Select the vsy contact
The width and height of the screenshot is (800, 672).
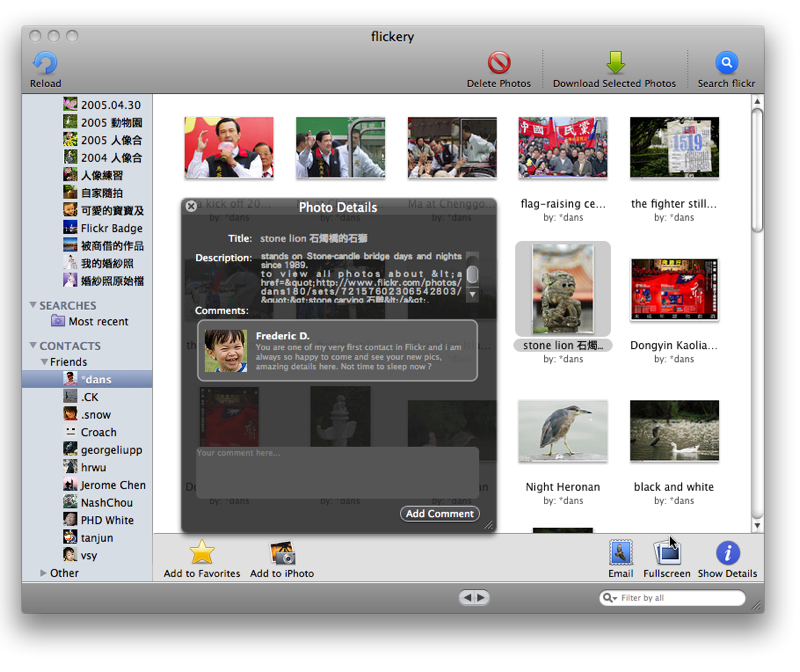(x=87, y=555)
